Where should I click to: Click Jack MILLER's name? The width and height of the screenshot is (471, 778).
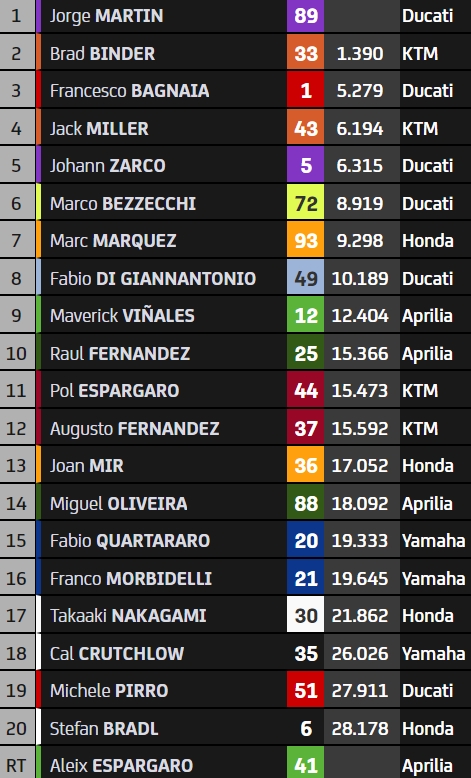click(x=99, y=129)
